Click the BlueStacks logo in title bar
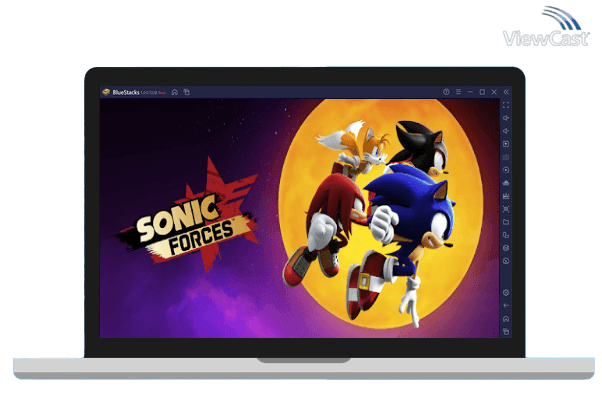 [x=106, y=92]
